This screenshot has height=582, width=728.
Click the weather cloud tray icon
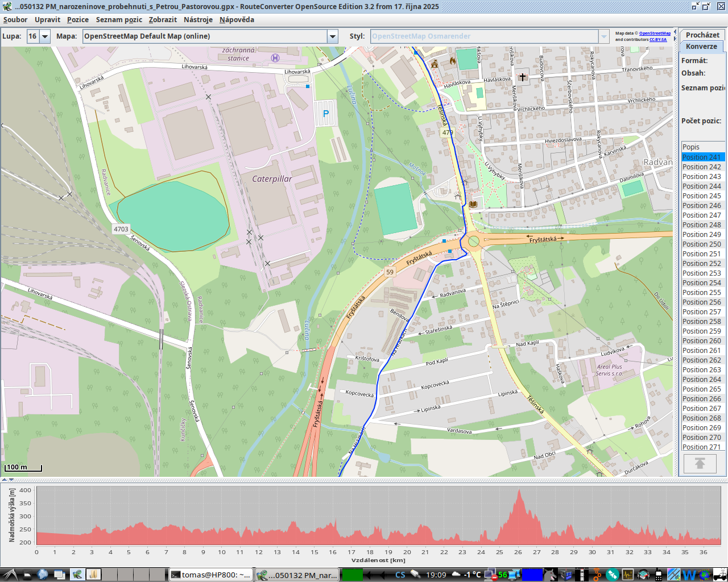[x=455, y=575]
